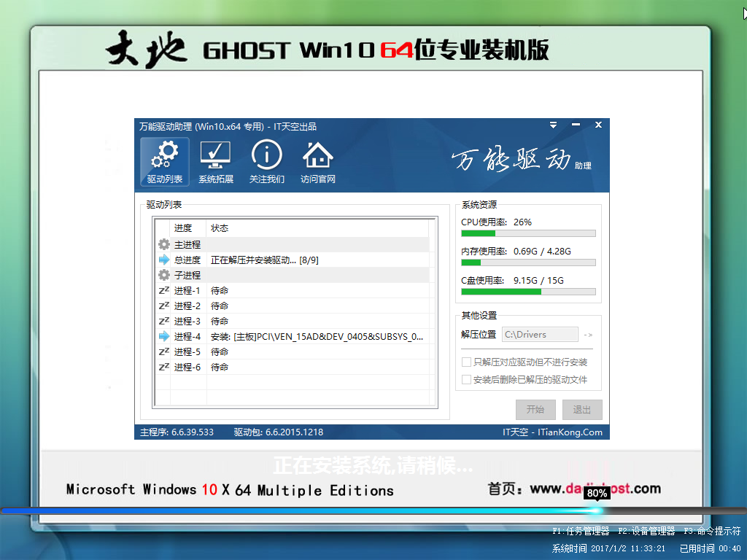This screenshot has height=560, width=747.
Task: Click the 进度 column header
Action: [182, 228]
